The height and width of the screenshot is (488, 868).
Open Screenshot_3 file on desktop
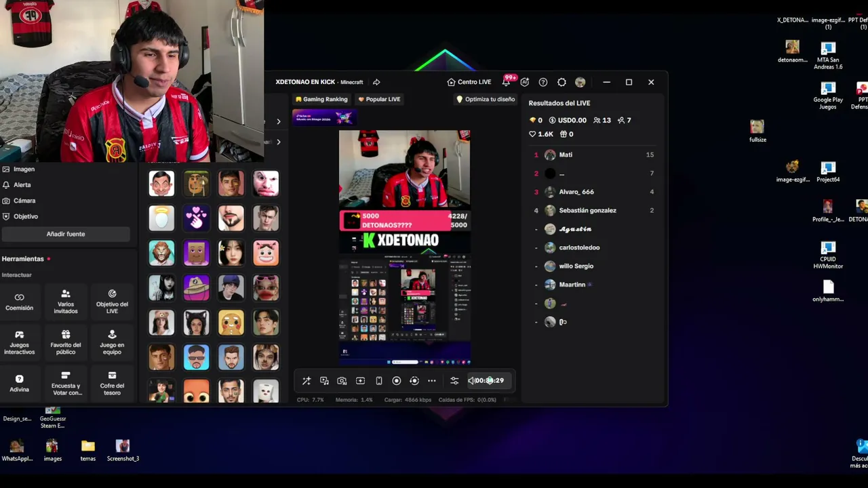123,451
